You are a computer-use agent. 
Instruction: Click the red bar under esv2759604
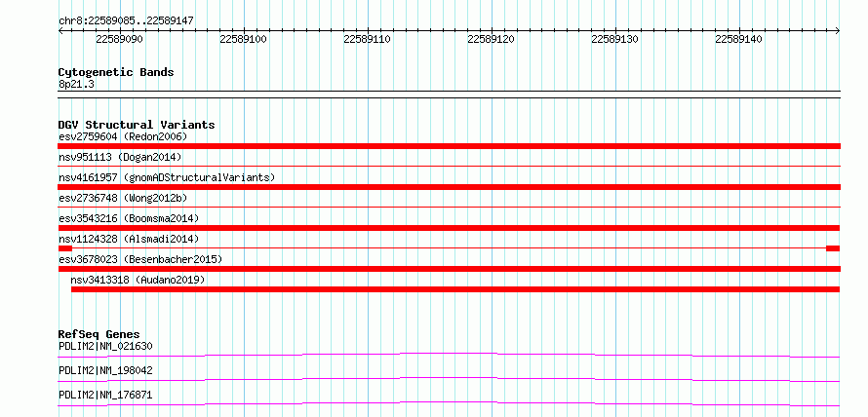pos(449,146)
